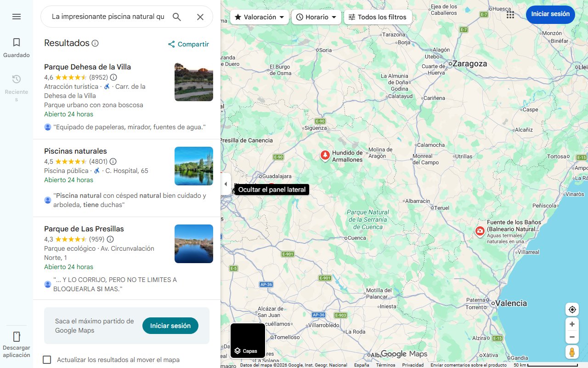This screenshot has width=588, height=368.
Task: Click the search magnifier icon
Action: (177, 16)
